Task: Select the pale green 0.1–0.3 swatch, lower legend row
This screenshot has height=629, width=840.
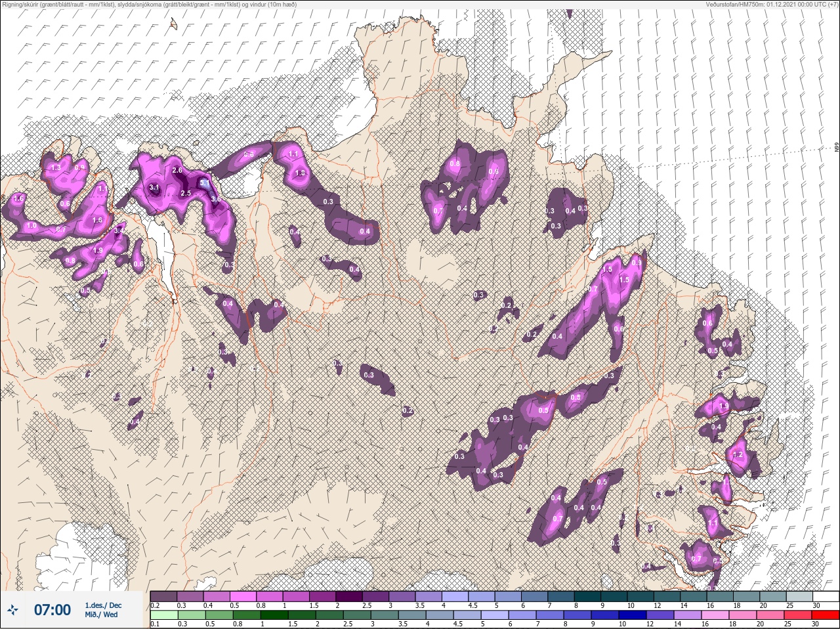Action: click(163, 615)
